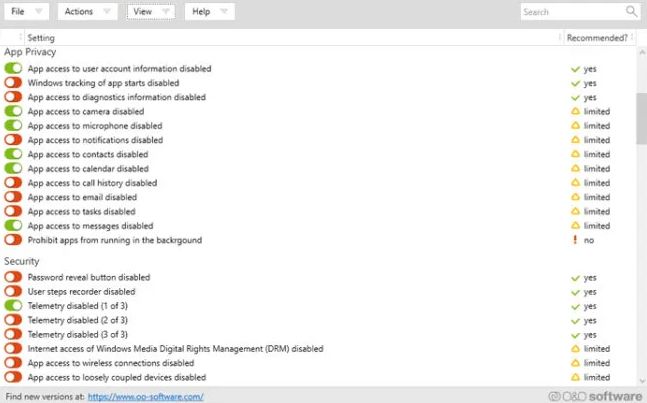Toggle Telemetry disabled (1 of 3) switch
This screenshot has height=403, width=647.
tap(13, 306)
